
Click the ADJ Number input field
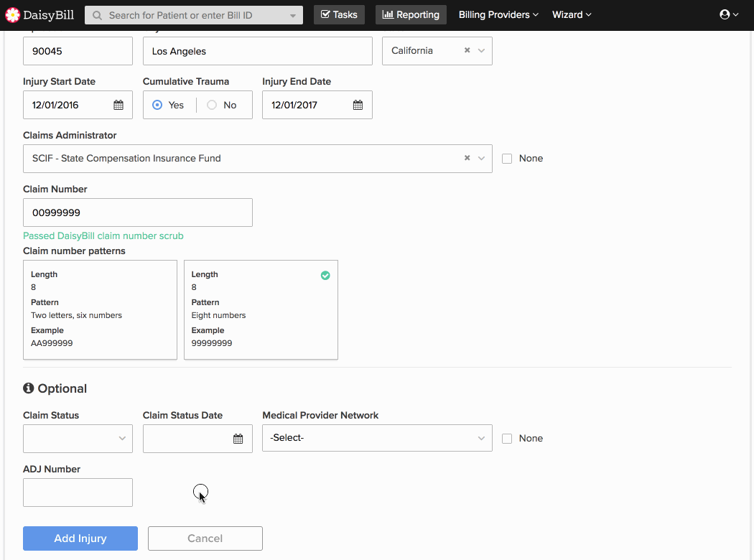click(78, 493)
